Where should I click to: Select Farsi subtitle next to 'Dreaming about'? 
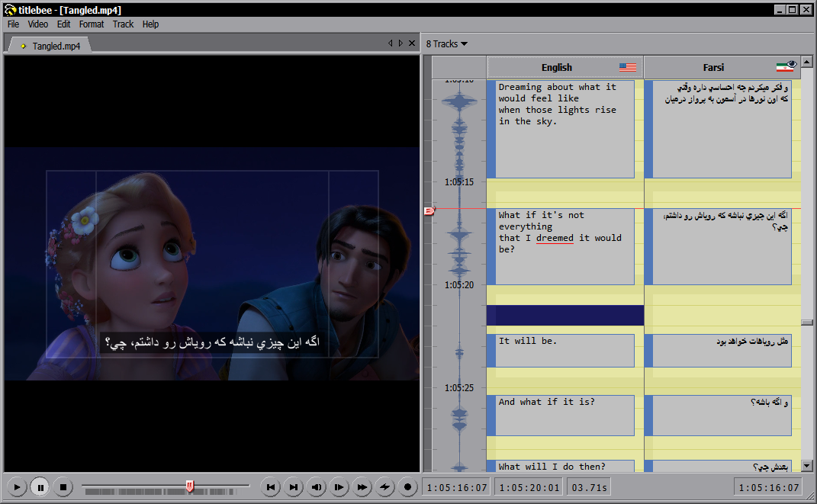click(x=718, y=129)
